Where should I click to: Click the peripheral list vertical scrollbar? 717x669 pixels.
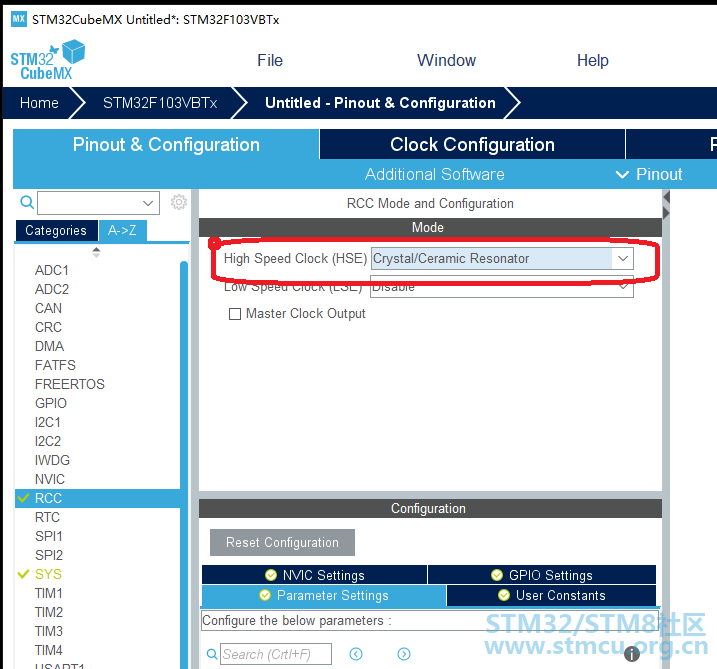tap(184, 464)
